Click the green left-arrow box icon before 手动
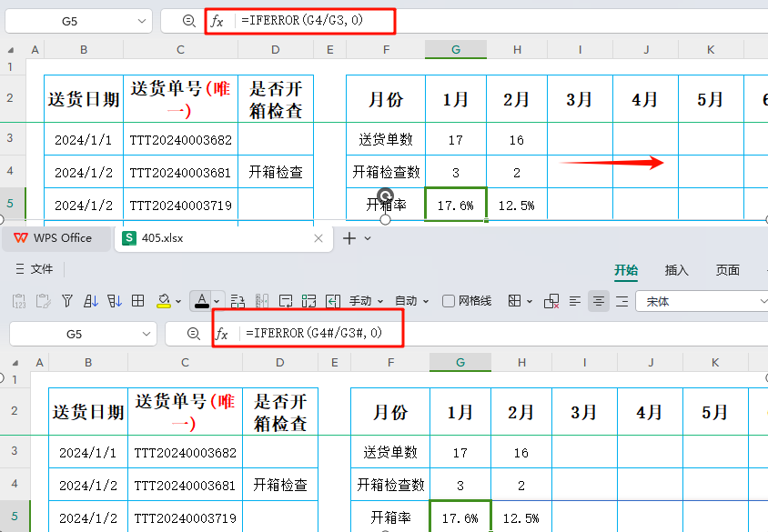This screenshot has width=768, height=532. click(333, 300)
